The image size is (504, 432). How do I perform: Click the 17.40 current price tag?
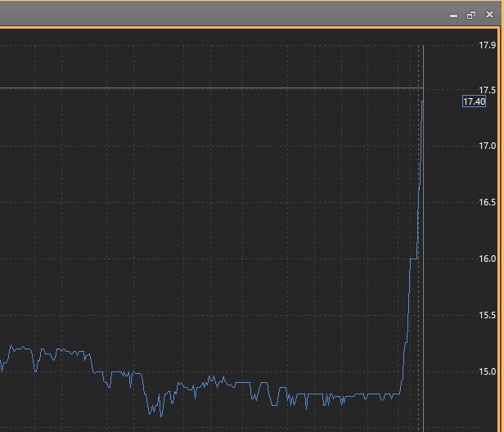474,101
